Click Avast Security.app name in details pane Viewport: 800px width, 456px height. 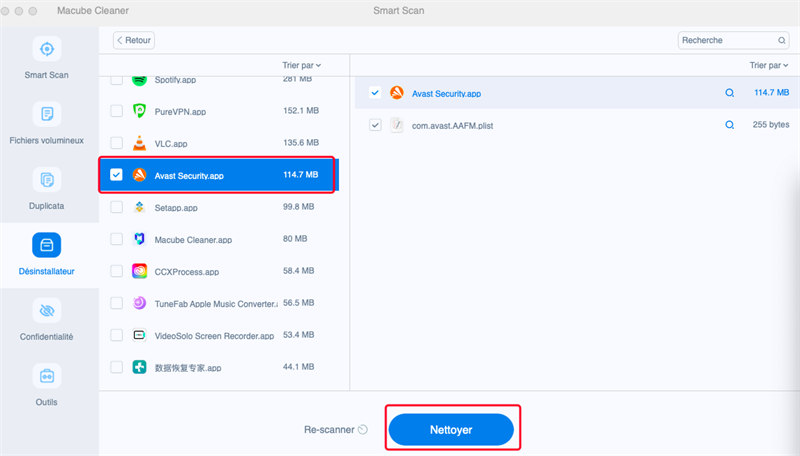click(x=446, y=94)
